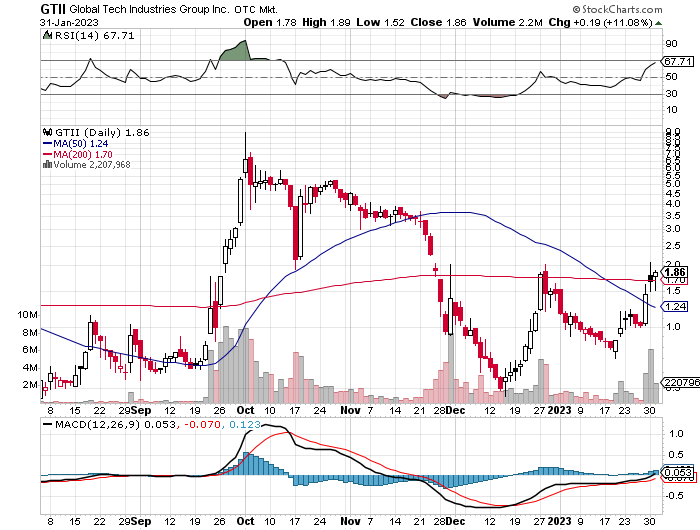Image resolution: width=700 pixels, height=530 pixels.
Task: Click the MACD(12,26,9) indicator label
Action: (97, 425)
